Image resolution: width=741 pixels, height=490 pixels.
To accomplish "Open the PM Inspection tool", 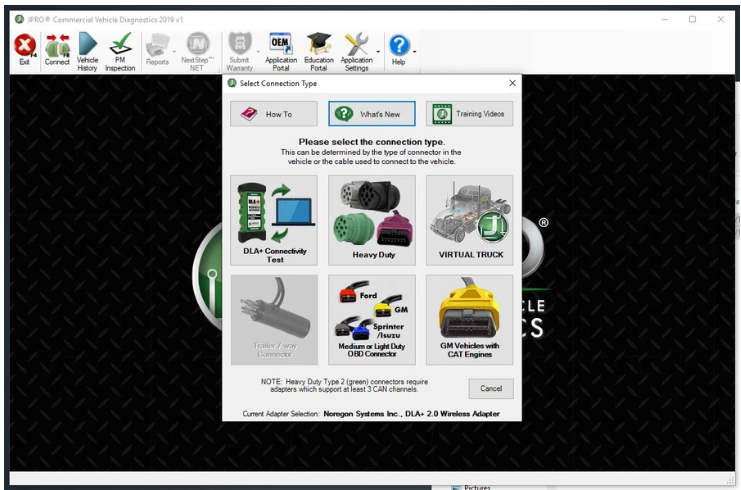I will coord(120,52).
